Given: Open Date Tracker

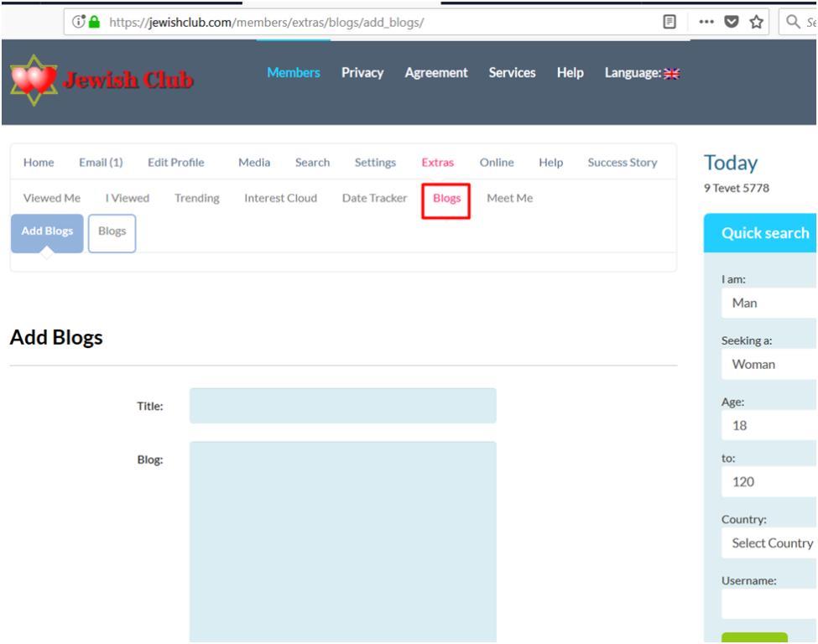Looking at the screenshot, I should point(374,198).
